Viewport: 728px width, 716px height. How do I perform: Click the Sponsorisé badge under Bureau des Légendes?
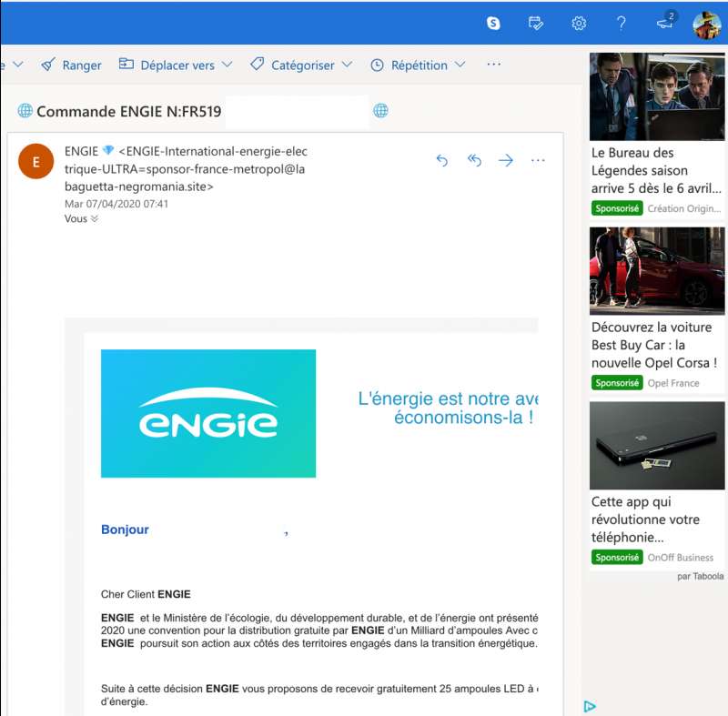pos(617,208)
